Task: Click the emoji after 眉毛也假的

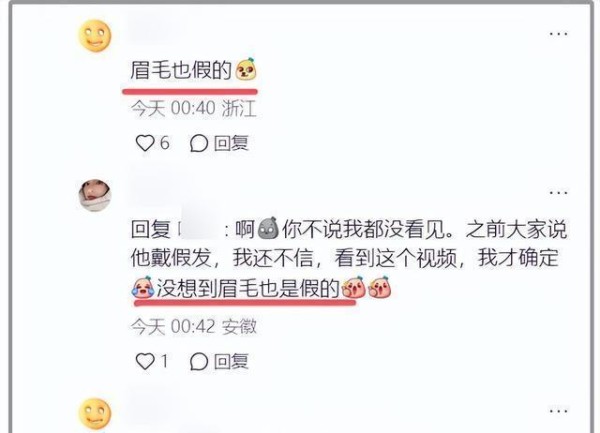Action: pyautogui.click(x=246, y=69)
